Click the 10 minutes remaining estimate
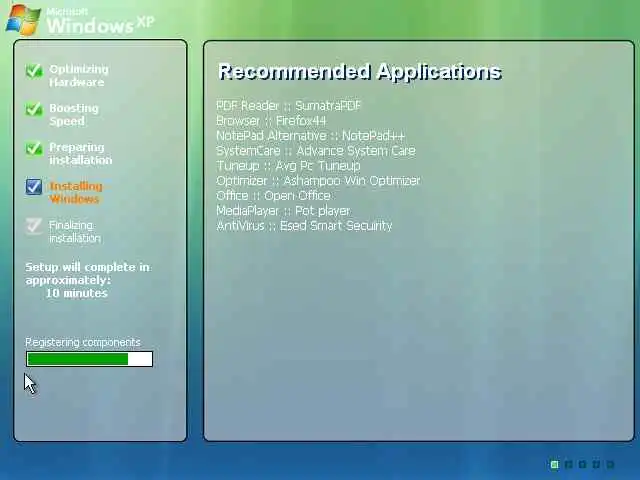Viewport: 640px width, 480px height. [77, 293]
